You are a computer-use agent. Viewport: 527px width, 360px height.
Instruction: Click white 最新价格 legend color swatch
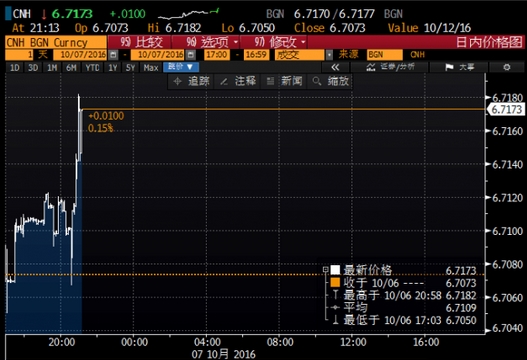coord(335,270)
